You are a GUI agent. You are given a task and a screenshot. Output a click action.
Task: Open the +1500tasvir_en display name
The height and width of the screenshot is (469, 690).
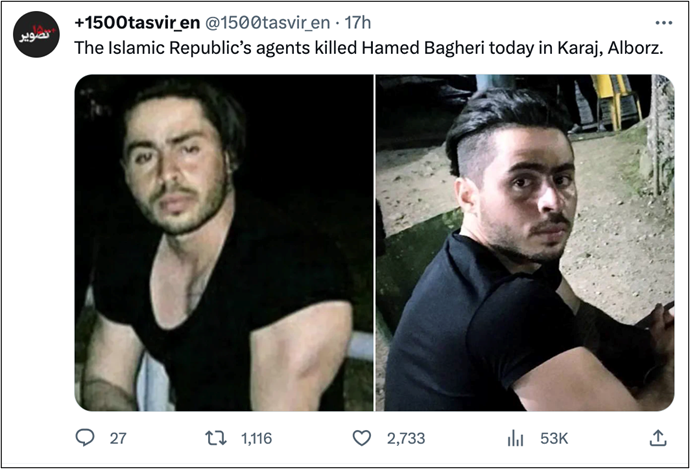click(137, 23)
